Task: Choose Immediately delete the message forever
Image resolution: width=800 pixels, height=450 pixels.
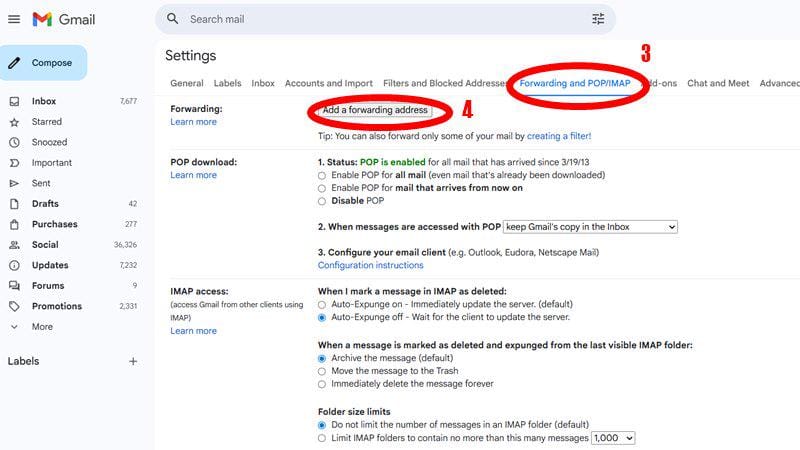Action: [x=321, y=384]
